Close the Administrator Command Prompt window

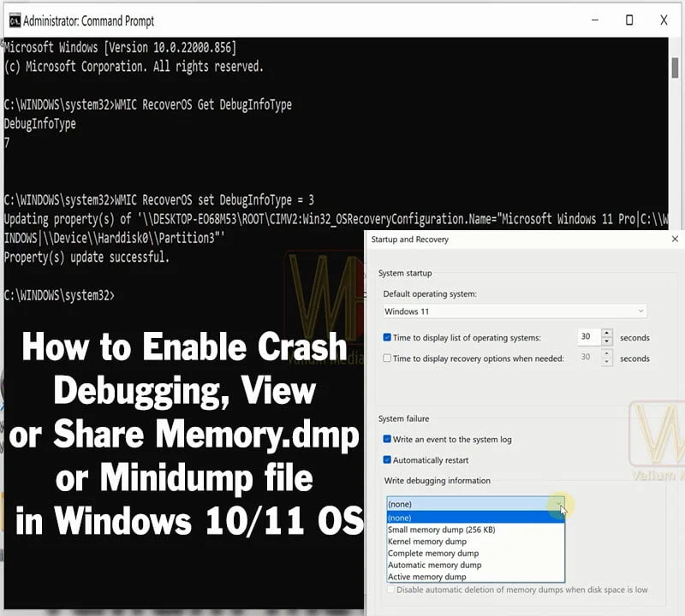click(x=664, y=20)
